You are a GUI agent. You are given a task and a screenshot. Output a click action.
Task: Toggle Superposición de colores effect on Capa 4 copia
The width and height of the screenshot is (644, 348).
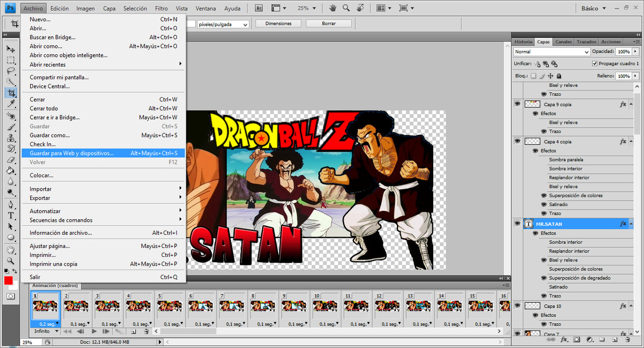coord(544,196)
